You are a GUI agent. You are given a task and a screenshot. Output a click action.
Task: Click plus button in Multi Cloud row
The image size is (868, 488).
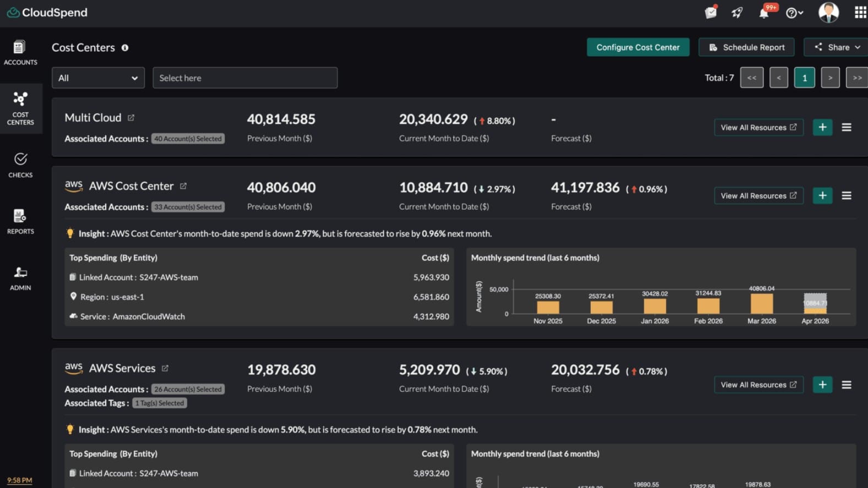(x=822, y=127)
